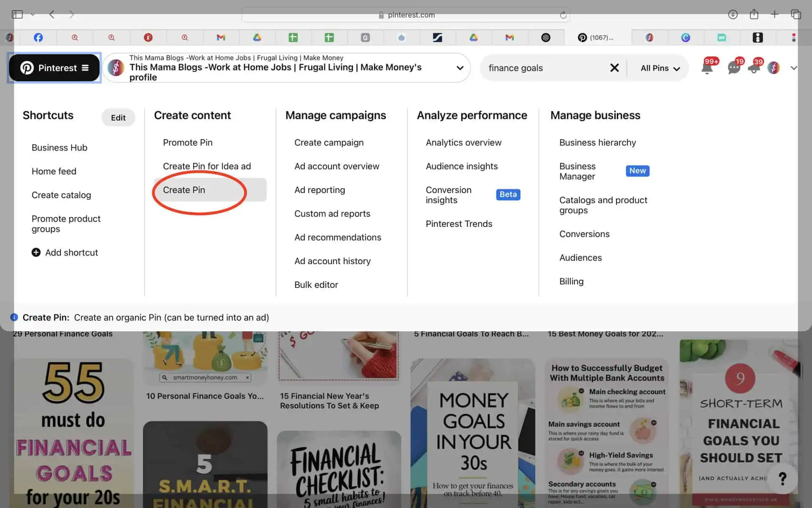Click the Edit shortcuts button

pyautogui.click(x=118, y=118)
